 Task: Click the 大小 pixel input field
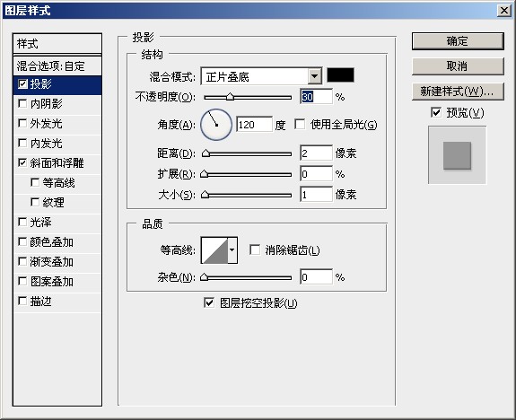point(316,195)
